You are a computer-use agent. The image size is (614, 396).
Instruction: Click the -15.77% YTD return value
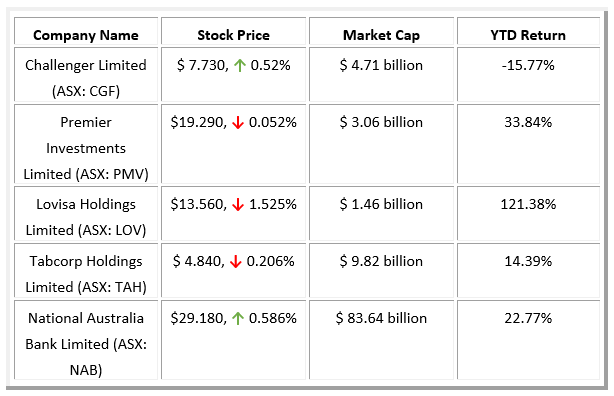[528, 65]
